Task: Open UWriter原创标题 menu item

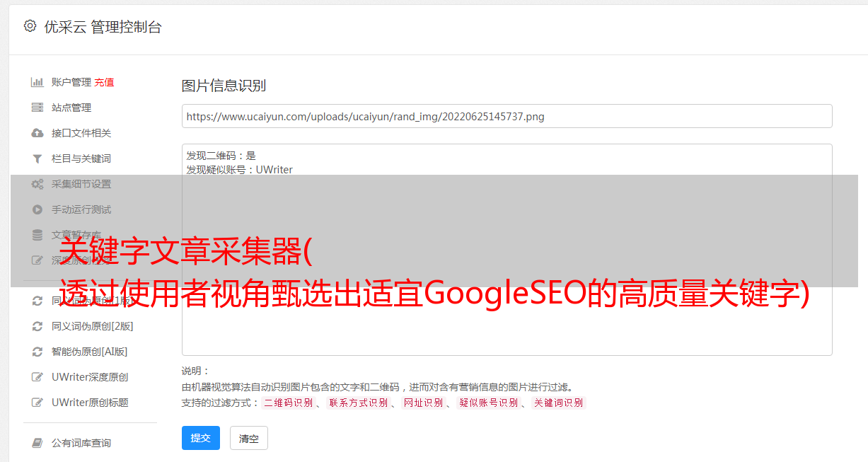Action: 90,403
